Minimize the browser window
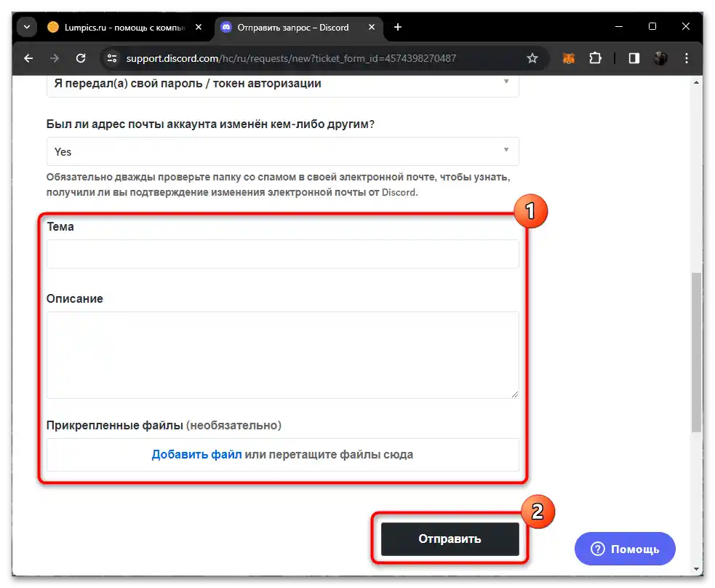Image resolution: width=715 pixels, height=588 pixels. [x=619, y=27]
